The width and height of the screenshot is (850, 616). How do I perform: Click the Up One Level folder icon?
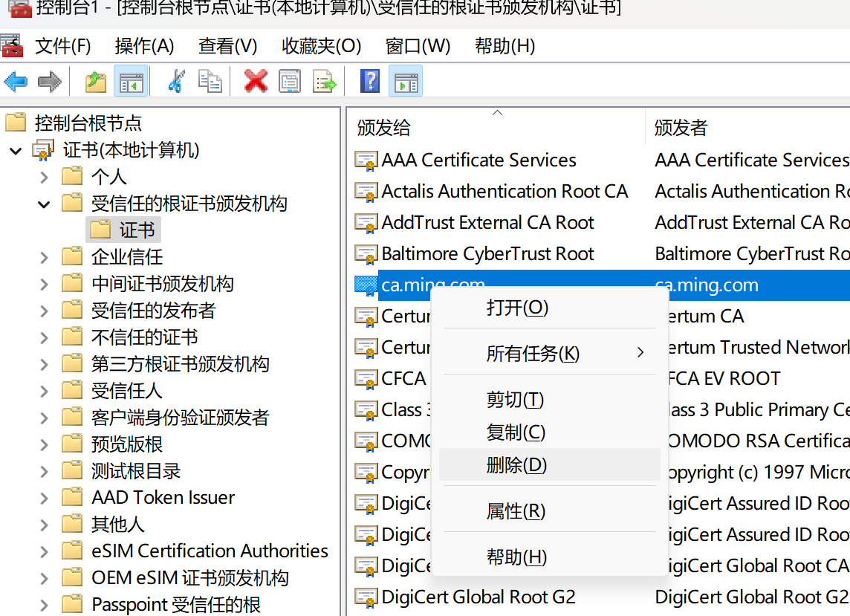[96, 82]
